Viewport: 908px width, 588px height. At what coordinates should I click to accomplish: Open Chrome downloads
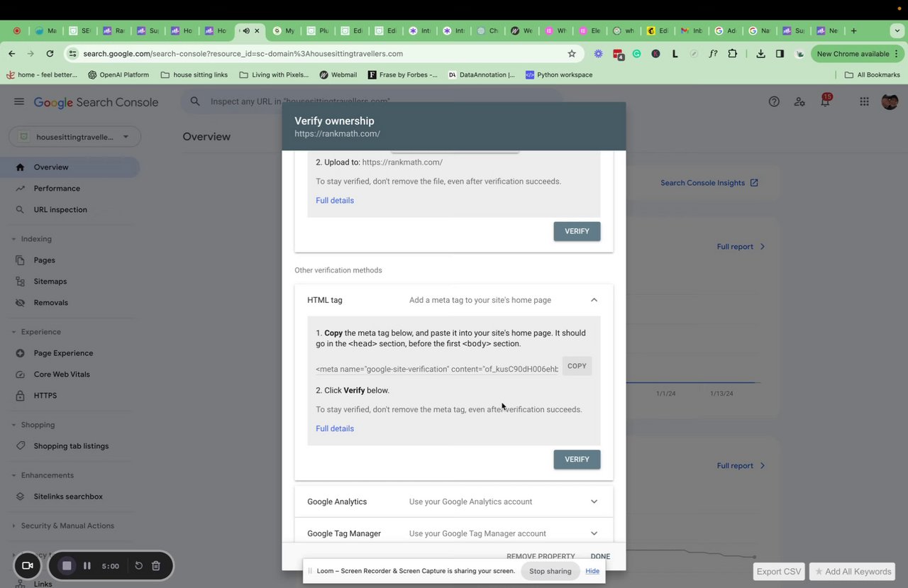coord(760,53)
